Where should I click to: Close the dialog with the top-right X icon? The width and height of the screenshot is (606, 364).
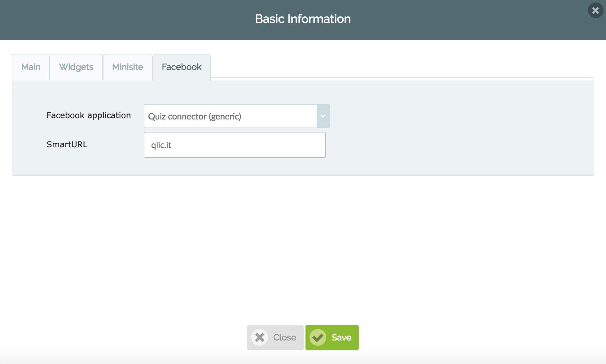coord(595,11)
